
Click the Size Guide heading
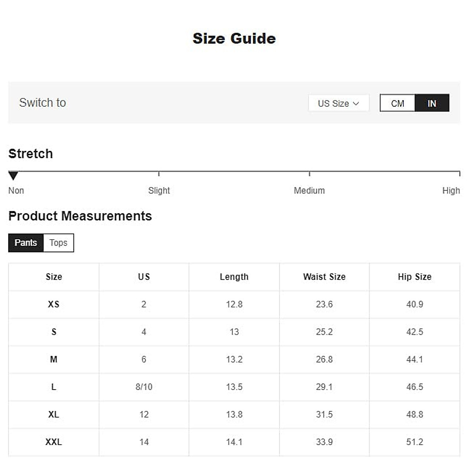(234, 38)
